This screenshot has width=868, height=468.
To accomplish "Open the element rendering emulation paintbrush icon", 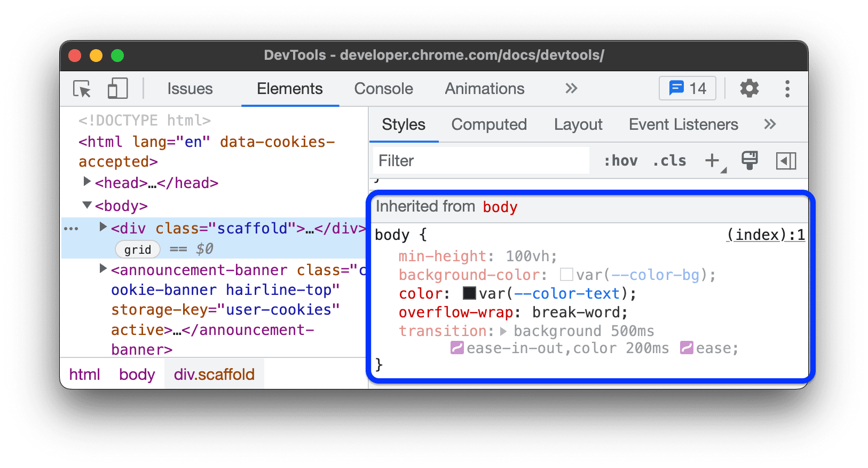I will (749, 160).
